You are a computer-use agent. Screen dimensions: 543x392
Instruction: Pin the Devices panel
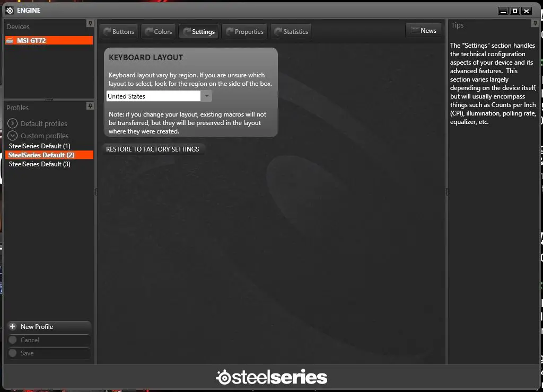(90, 23)
